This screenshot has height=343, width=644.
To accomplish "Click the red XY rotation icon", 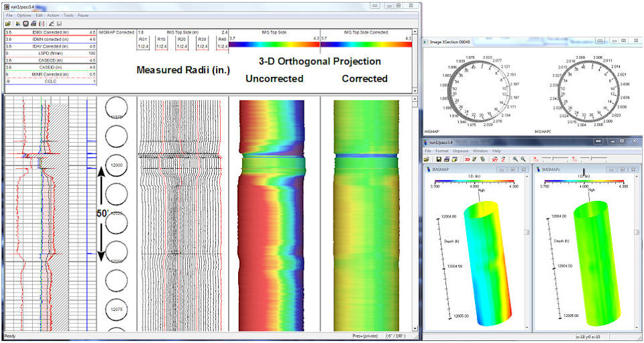I will [495, 159].
